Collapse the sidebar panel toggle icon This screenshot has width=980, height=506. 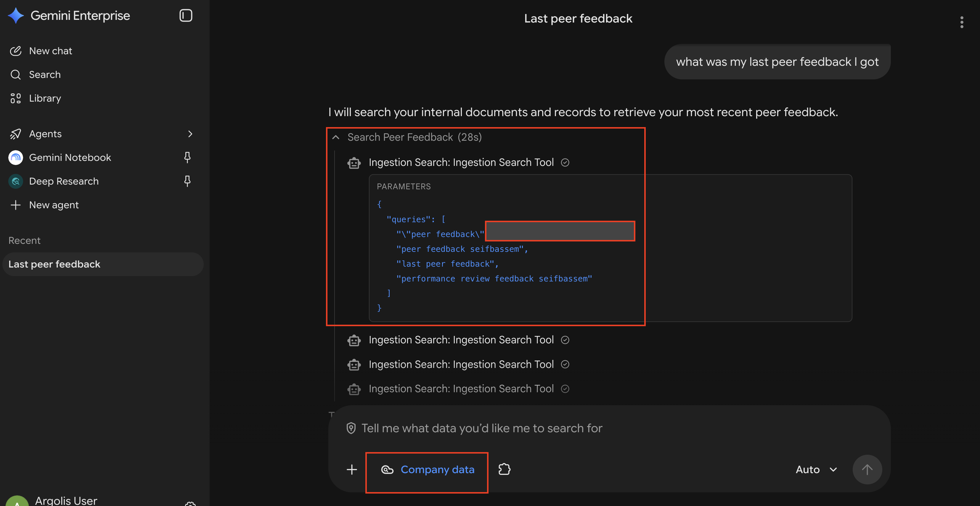pyautogui.click(x=186, y=16)
